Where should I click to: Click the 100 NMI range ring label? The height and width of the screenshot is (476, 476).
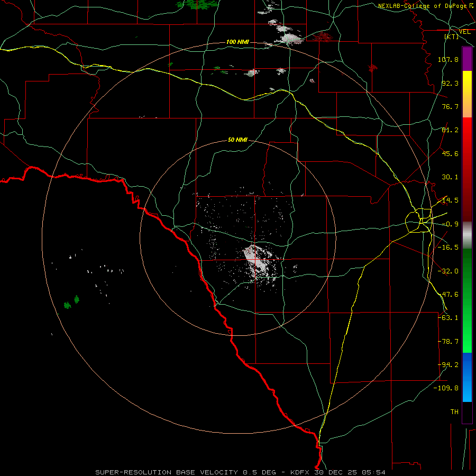coord(237,42)
